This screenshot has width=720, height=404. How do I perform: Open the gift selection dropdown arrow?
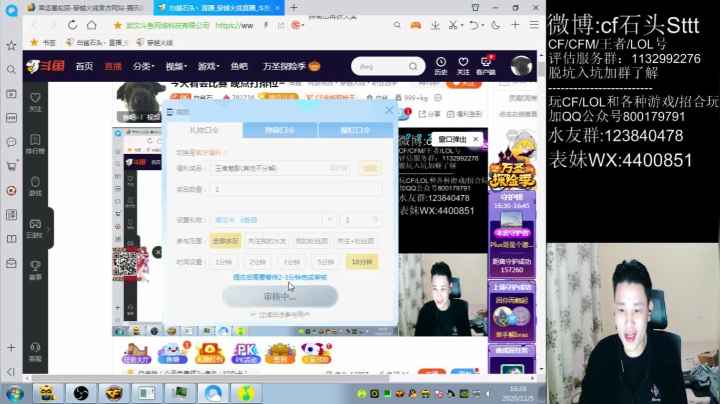[329, 220]
